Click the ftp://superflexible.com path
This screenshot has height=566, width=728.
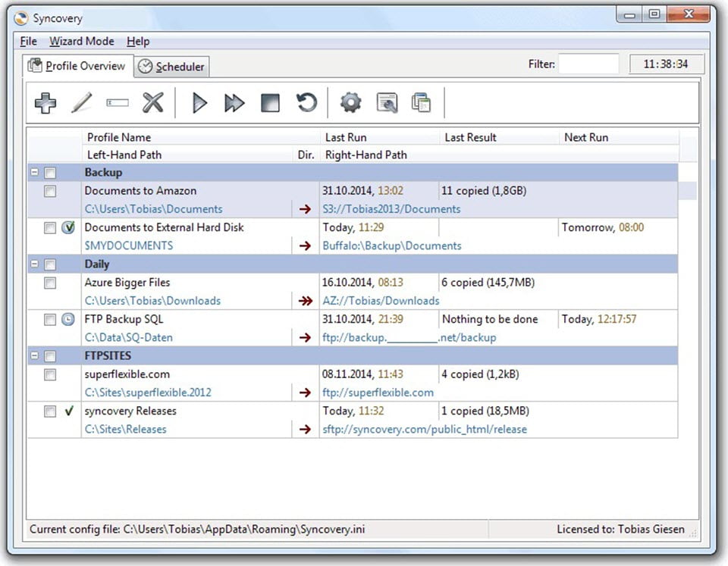pyautogui.click(x=378, y=393)
